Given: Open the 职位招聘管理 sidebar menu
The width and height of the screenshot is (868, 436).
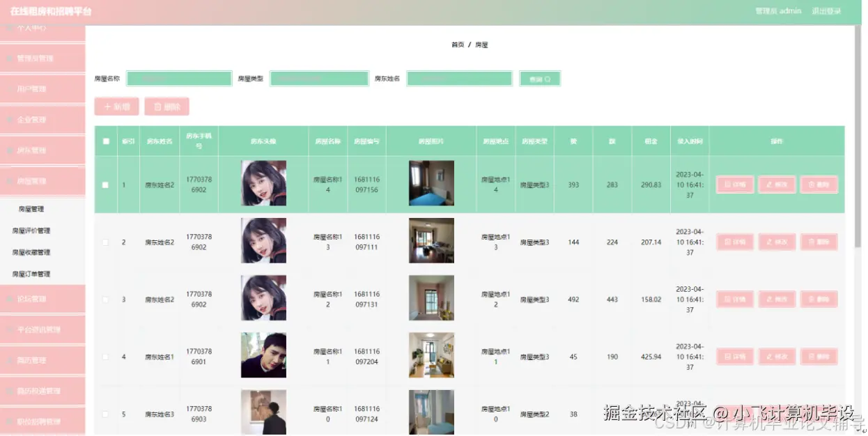Looking at the screenshot, I should click(42, 421).
